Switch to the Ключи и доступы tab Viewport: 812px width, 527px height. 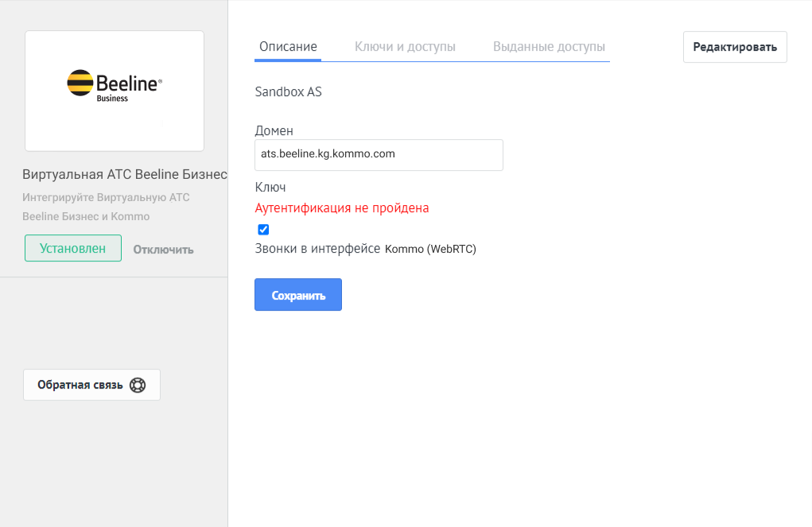point(405,47)
